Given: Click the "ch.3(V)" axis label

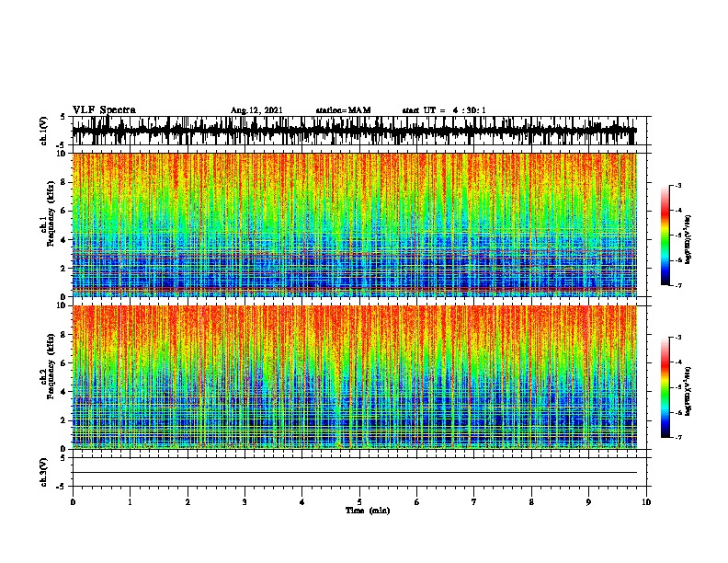Looking at the screenshot, I should (x=43, y=472).
